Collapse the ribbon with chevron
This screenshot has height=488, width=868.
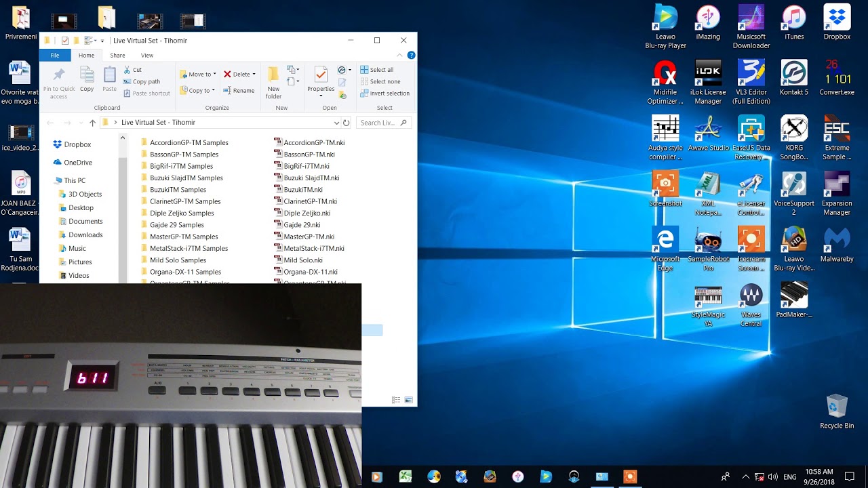point(400,56)
